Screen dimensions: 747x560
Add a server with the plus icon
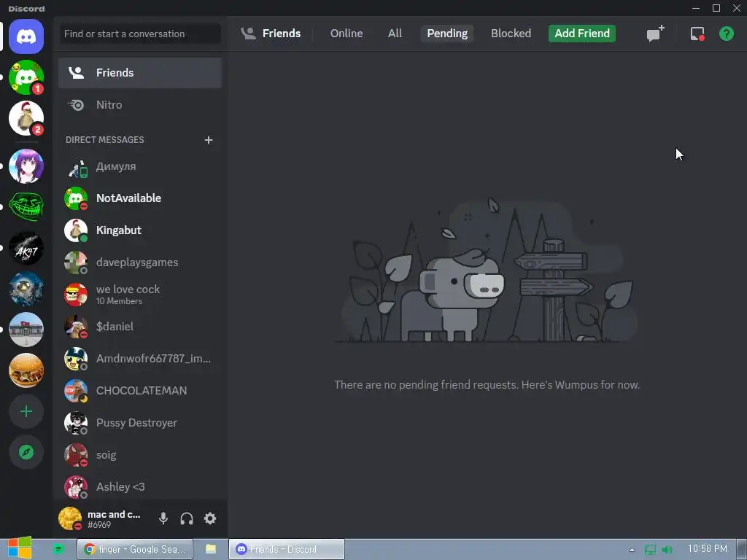pos(26,411)
